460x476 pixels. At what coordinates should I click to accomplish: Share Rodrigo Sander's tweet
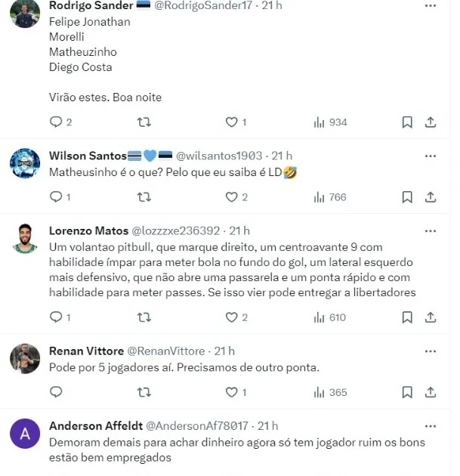(x=431, y=122)
